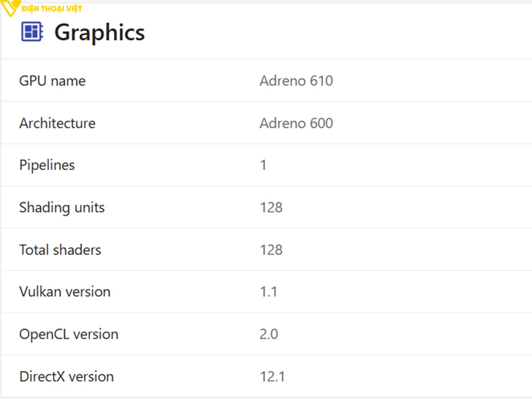
Task: Select the Total shaders value 128
Action: point(271,250)
